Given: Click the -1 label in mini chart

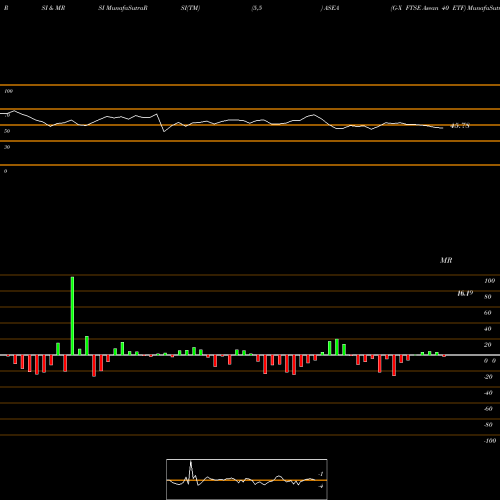Looking at the screenshot, I should (x=321, y=474).
